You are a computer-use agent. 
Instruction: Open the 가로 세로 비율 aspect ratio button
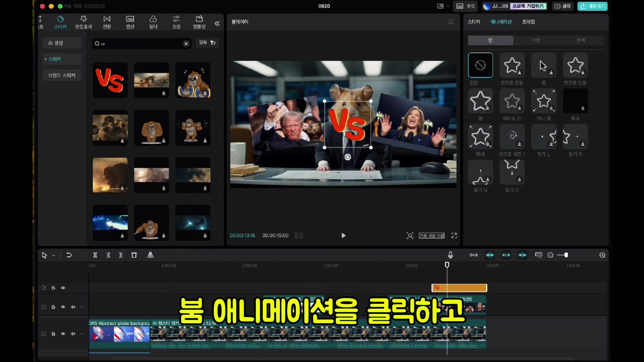[x=432, y=236]
